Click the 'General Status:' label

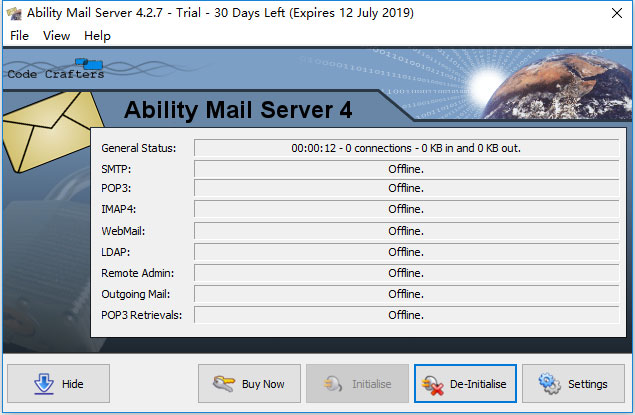click(x=139, y=148)
